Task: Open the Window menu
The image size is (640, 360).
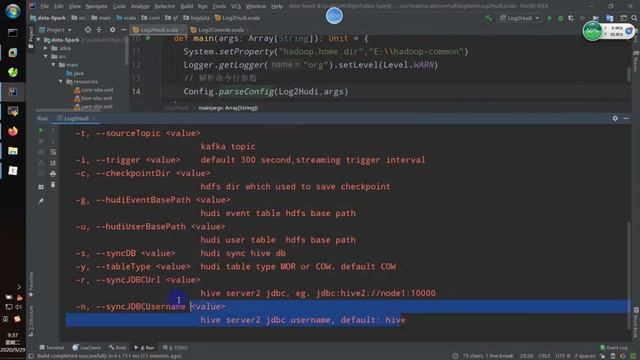Action: point(256,6)
